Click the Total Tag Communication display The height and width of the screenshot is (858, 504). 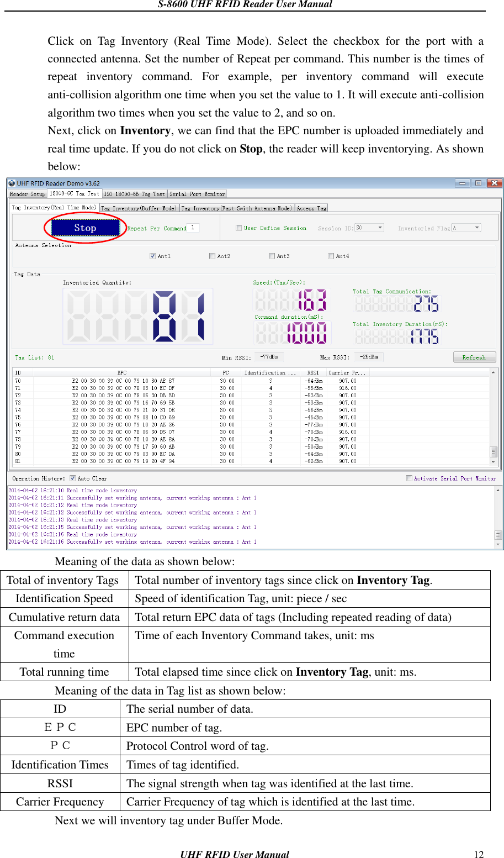point(397,303)
